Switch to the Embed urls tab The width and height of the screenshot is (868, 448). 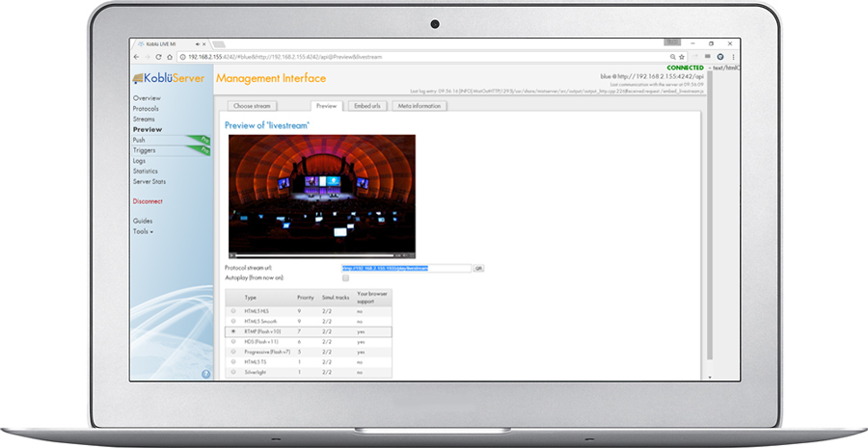(x=367, y=106)
